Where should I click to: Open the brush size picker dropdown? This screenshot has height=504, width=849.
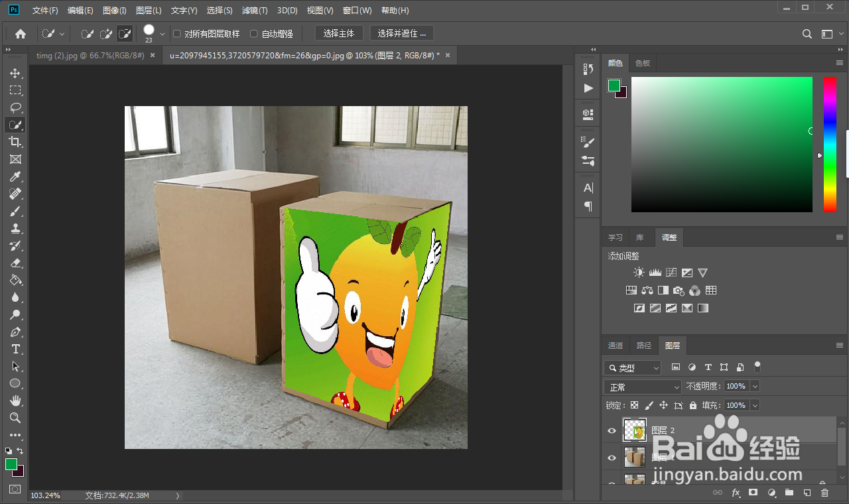pos(163,33)
